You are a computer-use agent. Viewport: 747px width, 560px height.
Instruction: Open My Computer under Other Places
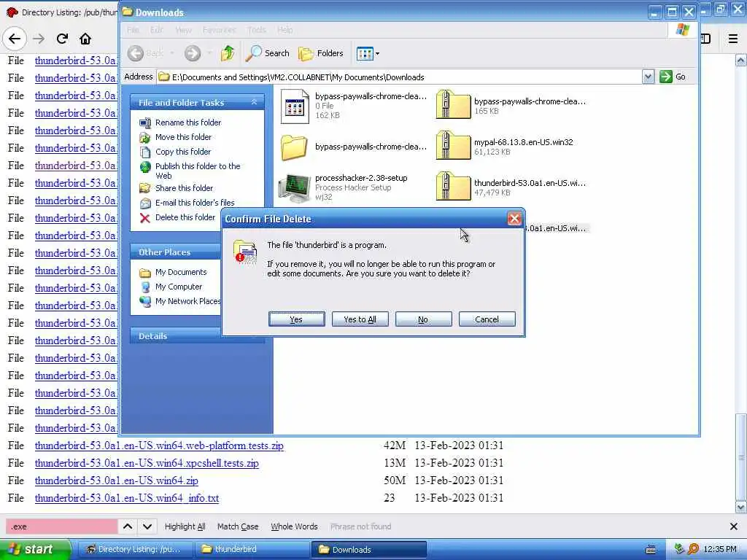tap(179, 287)
